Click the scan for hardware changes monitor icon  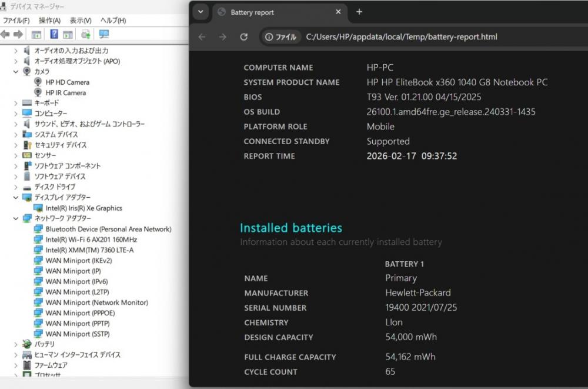click(104, 34)
